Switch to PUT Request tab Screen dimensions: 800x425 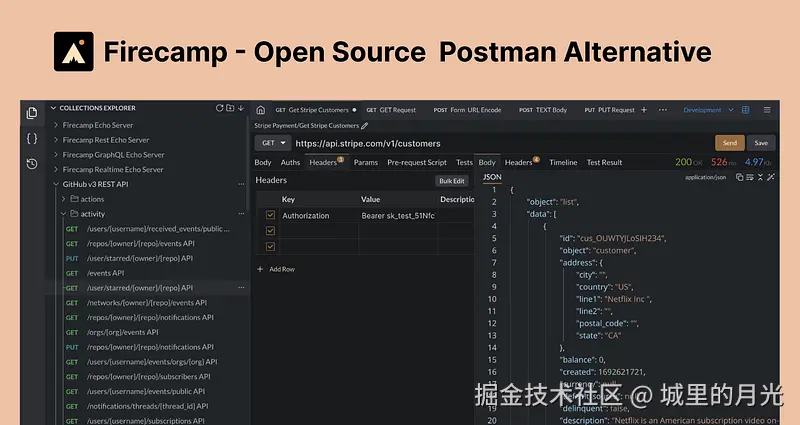point(609,110)
